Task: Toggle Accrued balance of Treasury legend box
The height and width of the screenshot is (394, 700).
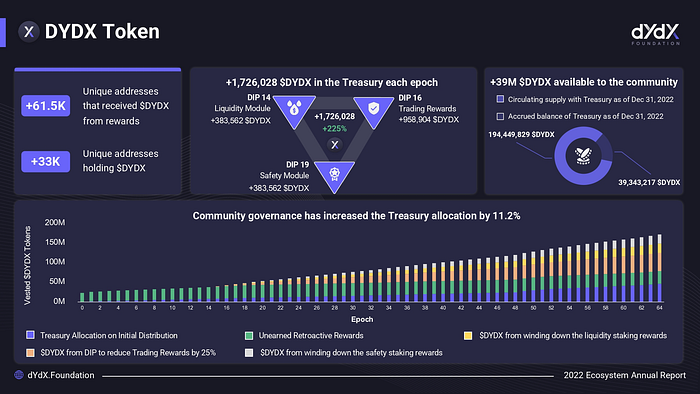Action: [x=500, y=116]
